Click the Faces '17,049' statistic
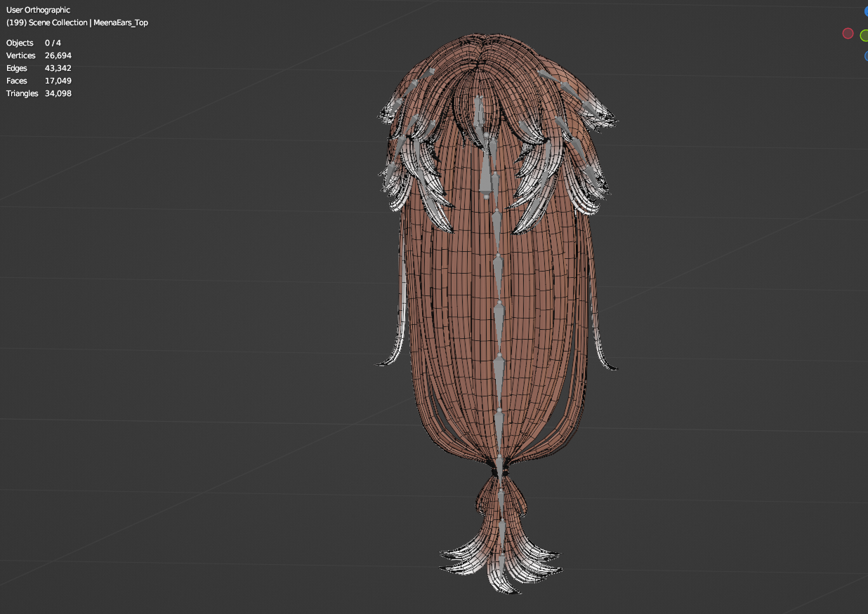The image size is (868, 614). [58, 81]
